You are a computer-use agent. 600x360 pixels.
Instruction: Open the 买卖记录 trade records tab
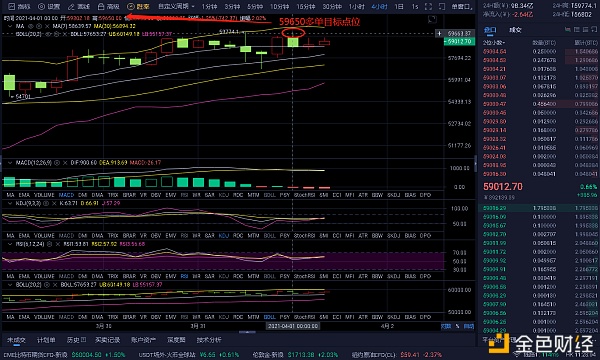point(108,340)
